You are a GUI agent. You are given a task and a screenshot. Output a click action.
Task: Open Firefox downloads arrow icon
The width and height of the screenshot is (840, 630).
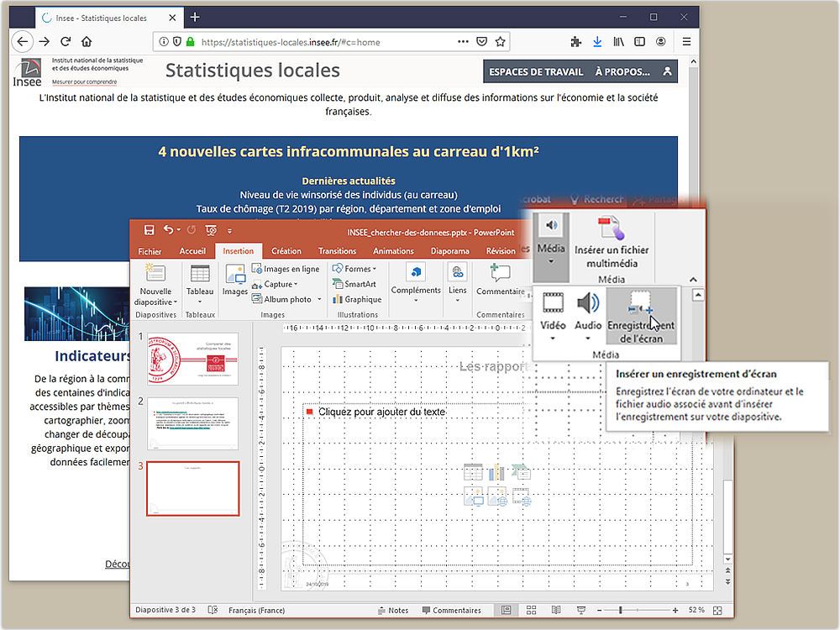(597, 42)
